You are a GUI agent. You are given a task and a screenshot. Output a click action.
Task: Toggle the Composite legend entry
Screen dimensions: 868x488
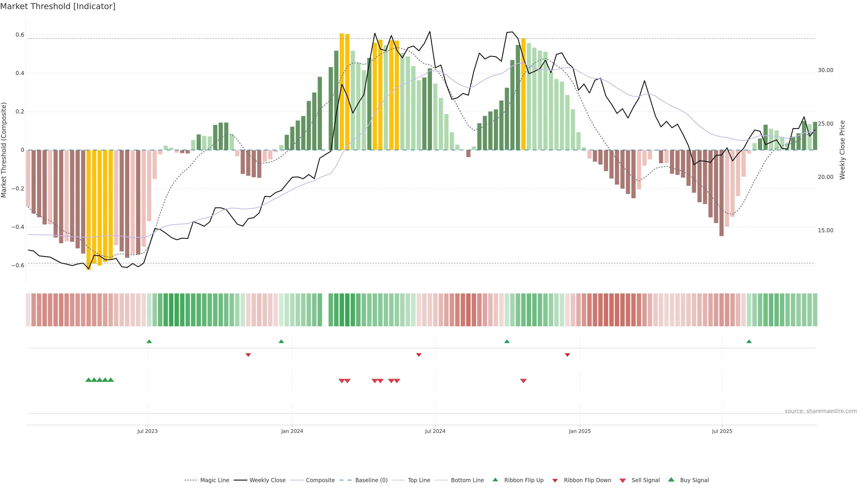pos(320,480)
